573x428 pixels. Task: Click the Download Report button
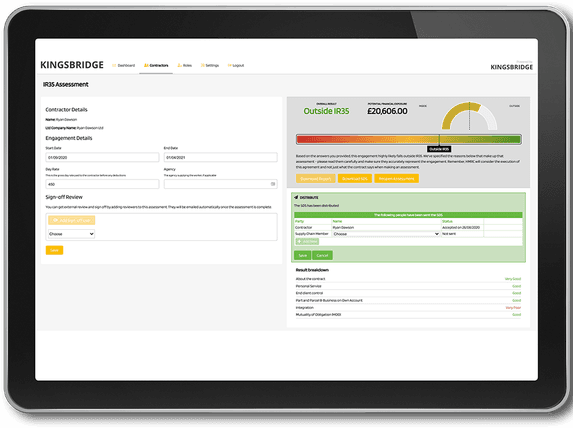[x=316, y=179]
